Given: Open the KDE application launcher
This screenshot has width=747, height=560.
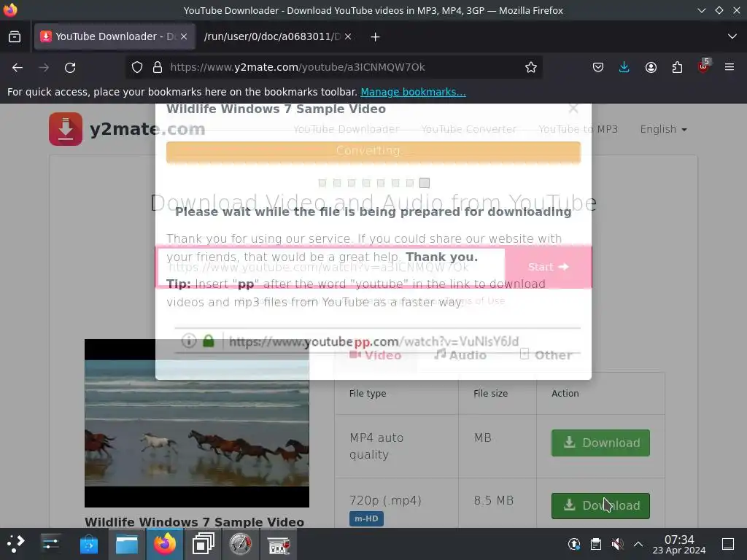Looking at the screenshot, I should point(16,544).
